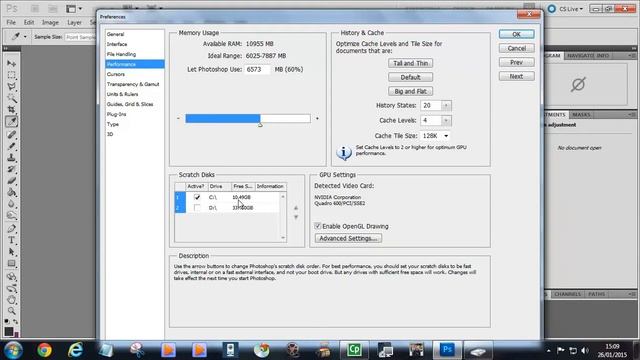Open Adobe Captivate from the taskbar
Image resolution: width=640 pixels, height=360 pixels.
tap(354, 350)
